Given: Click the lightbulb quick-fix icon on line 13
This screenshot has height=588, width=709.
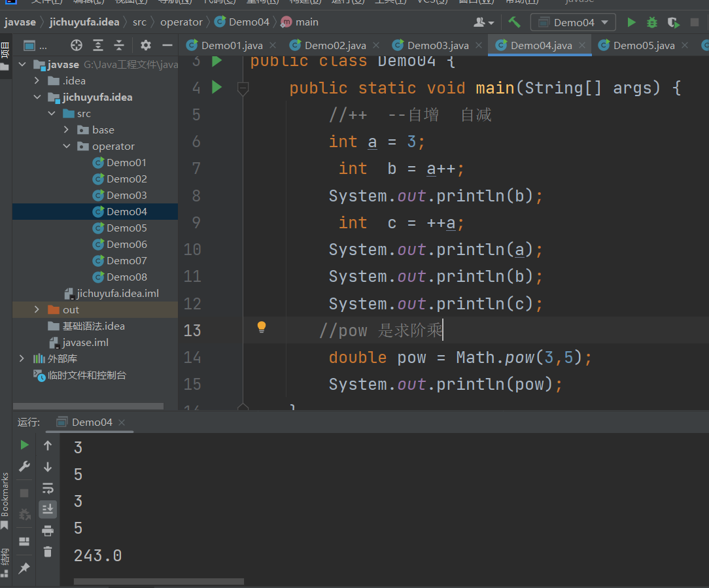Looking at the screenshot, I should pyautogui.click(x=262, y=327).
